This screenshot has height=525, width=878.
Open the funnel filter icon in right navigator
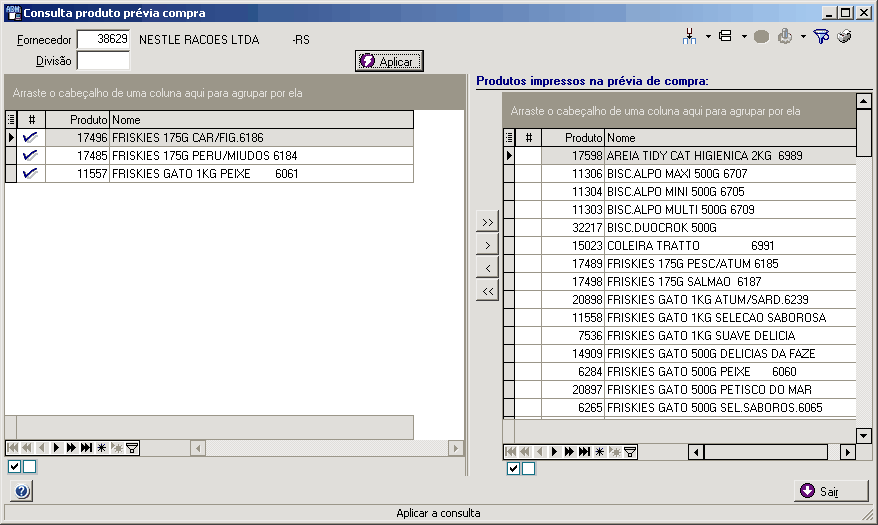coord(630,452)
